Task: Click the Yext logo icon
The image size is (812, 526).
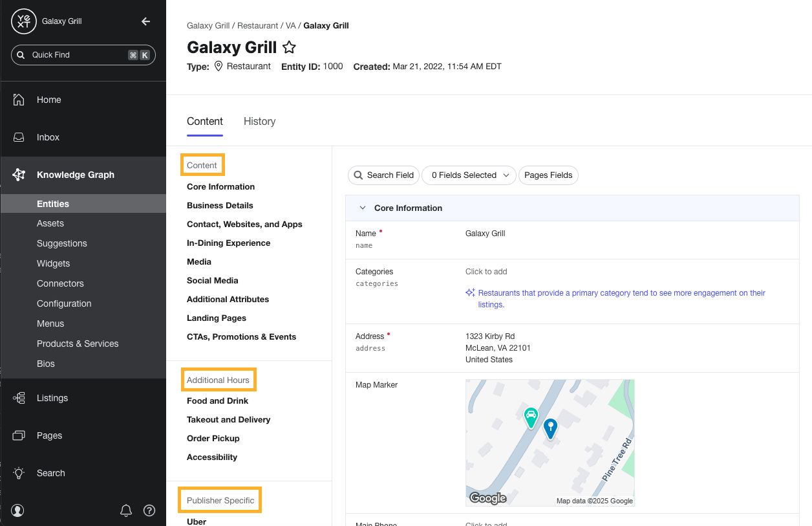Action: (24, 21)
